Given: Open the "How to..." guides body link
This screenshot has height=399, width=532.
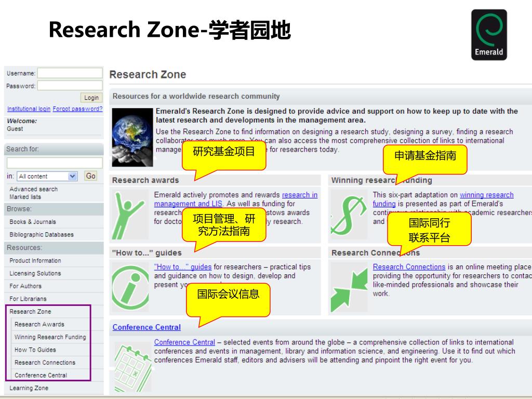Looking at the screenshot, I should tap(183, 267).
